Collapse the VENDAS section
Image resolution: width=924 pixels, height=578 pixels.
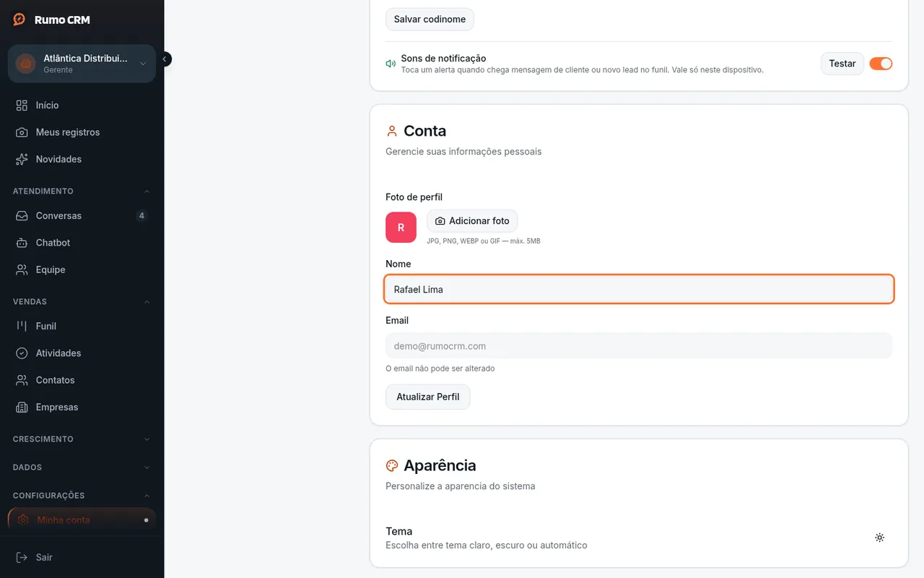[82, 302]
